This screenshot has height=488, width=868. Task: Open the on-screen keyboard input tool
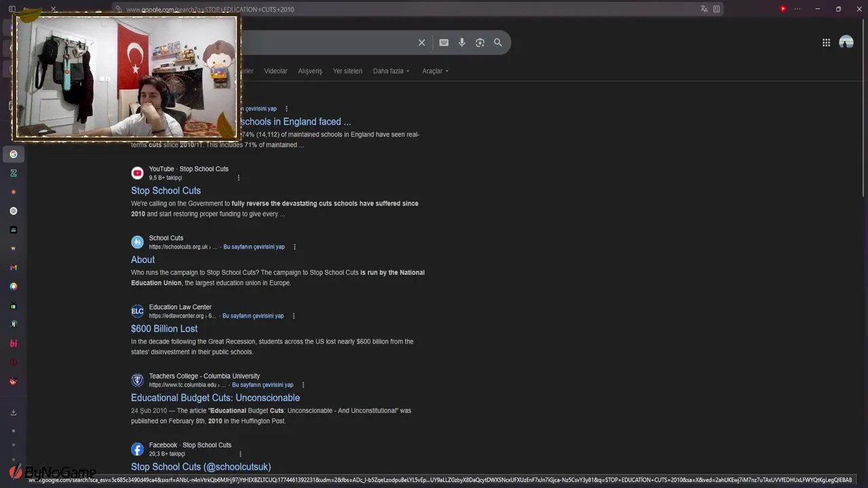coord(443,43)
